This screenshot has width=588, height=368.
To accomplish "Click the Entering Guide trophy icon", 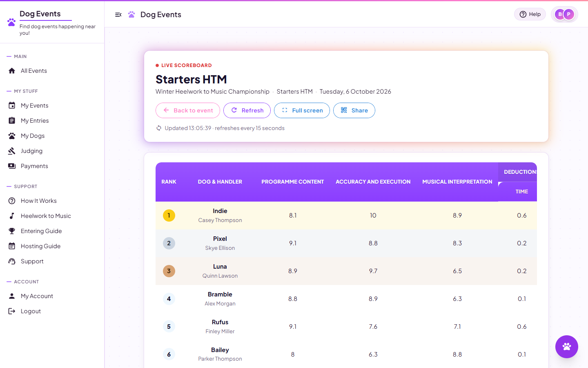I will (x=12, y=231).
